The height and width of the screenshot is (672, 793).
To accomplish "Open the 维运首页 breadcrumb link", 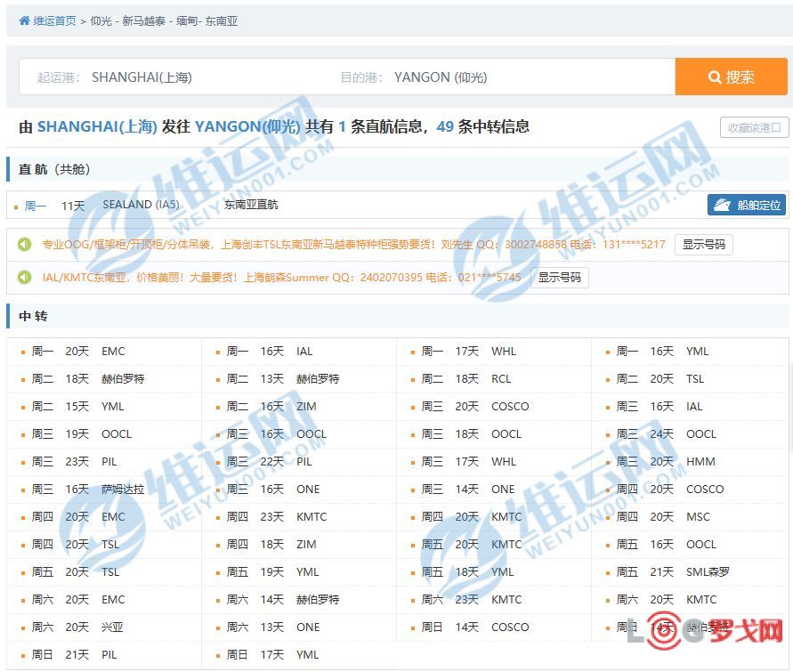I will point(54,20).
